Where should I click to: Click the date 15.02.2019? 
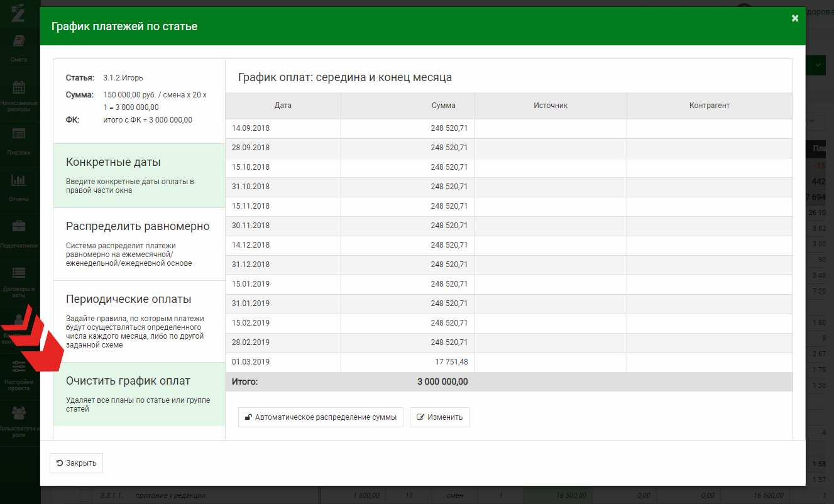click(x=251, y=323)
